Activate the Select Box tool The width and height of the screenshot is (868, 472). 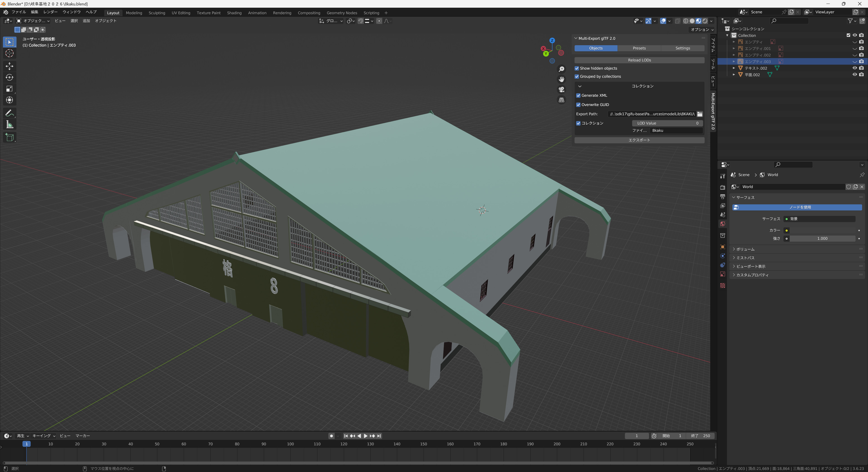click(9, 42)
